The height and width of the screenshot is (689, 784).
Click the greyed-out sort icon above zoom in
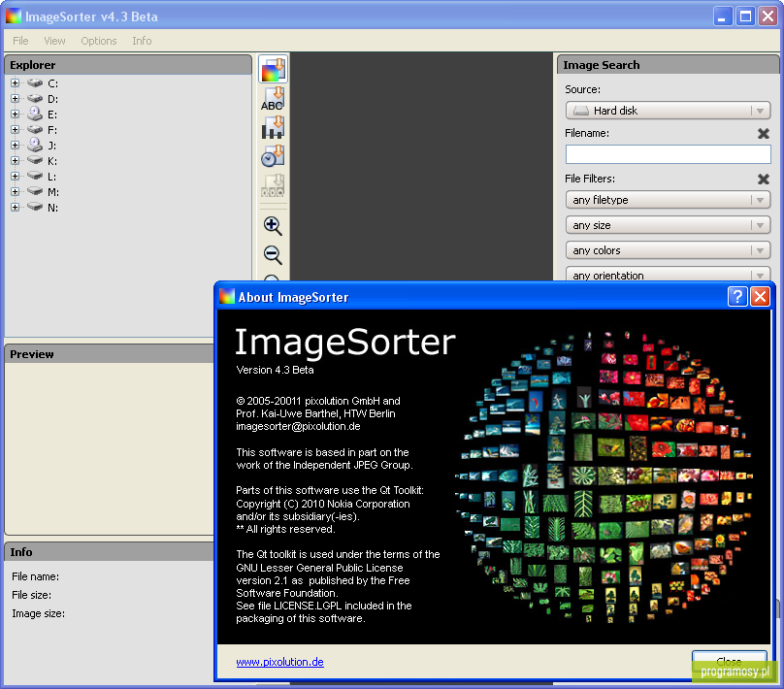[x=273, y=185]
